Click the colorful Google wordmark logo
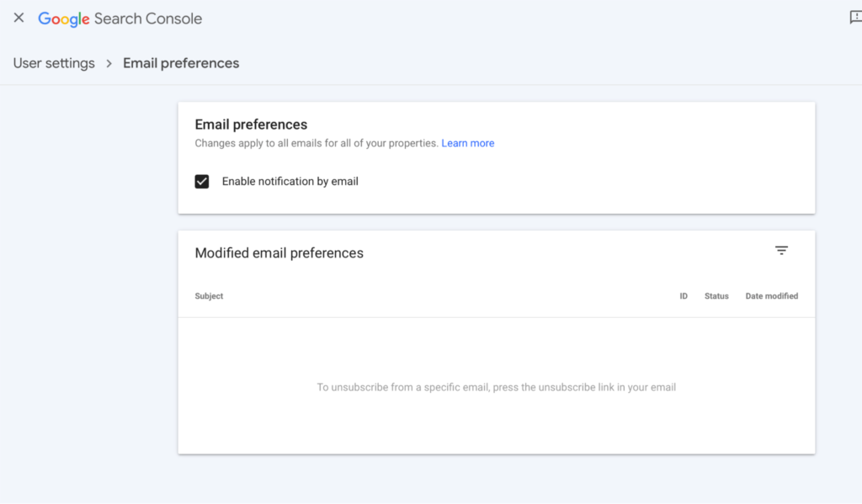 [x=64, y=19]
